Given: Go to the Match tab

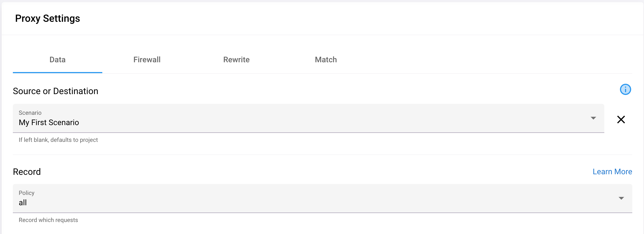Looking at the screenshot, I should coord(326,60).
